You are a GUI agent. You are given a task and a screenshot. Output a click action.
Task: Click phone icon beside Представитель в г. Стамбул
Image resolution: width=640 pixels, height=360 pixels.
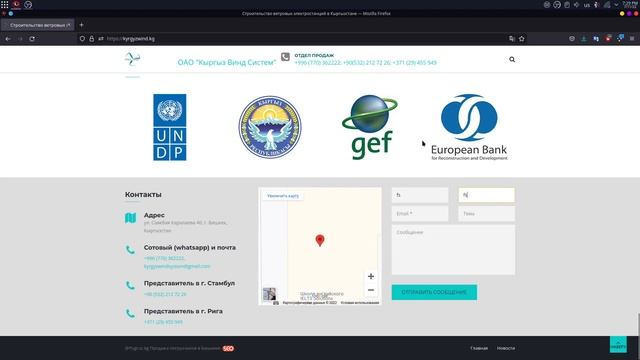(x=130, y=285)
